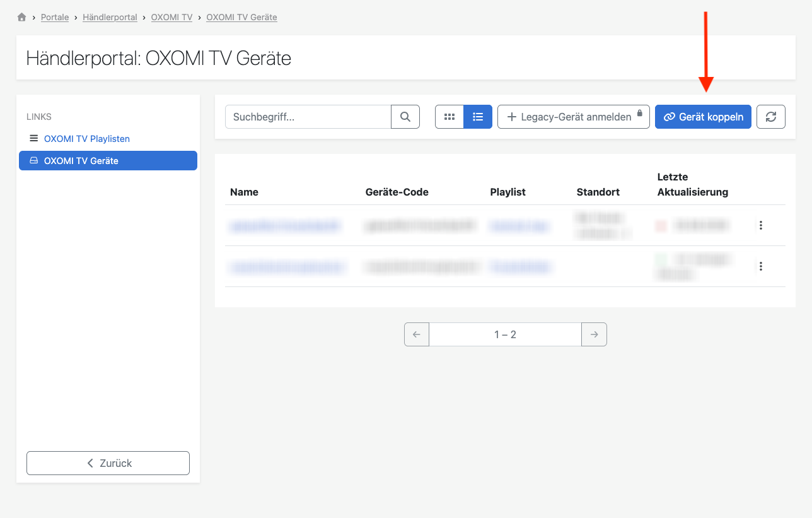812x518 pixels.
Task: Click the 1 – 2 page indicator
Action: pos(505,334)
